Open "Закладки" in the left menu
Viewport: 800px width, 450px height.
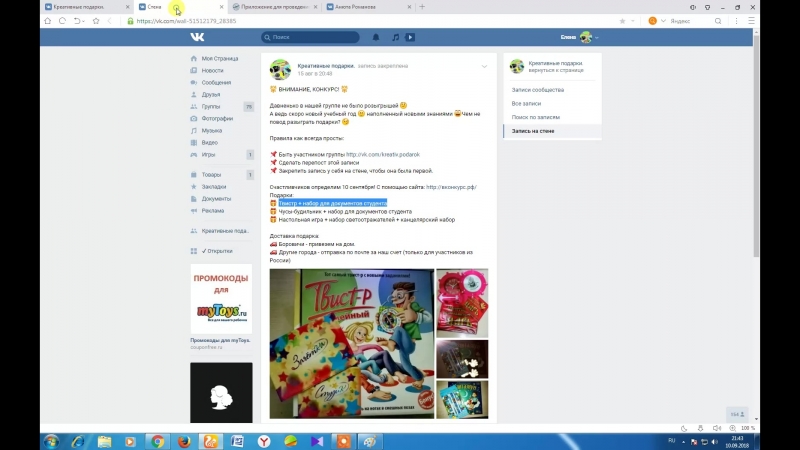(214, 187)
